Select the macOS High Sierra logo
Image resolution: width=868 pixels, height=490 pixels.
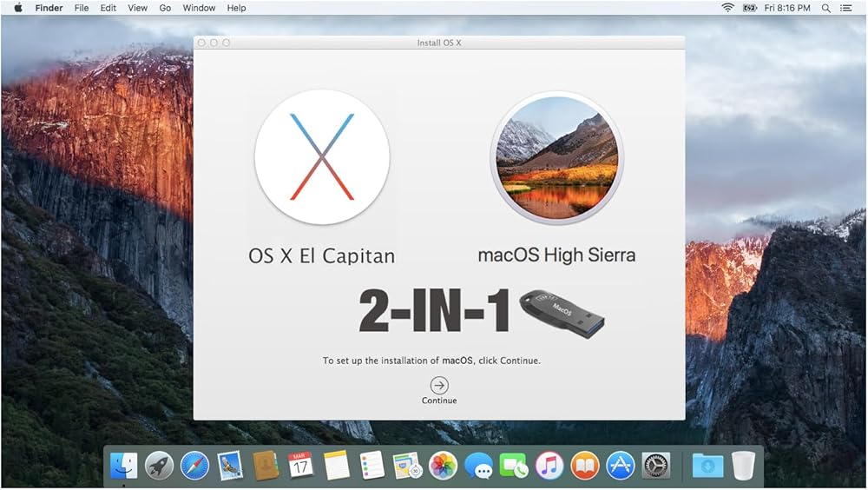556,157
